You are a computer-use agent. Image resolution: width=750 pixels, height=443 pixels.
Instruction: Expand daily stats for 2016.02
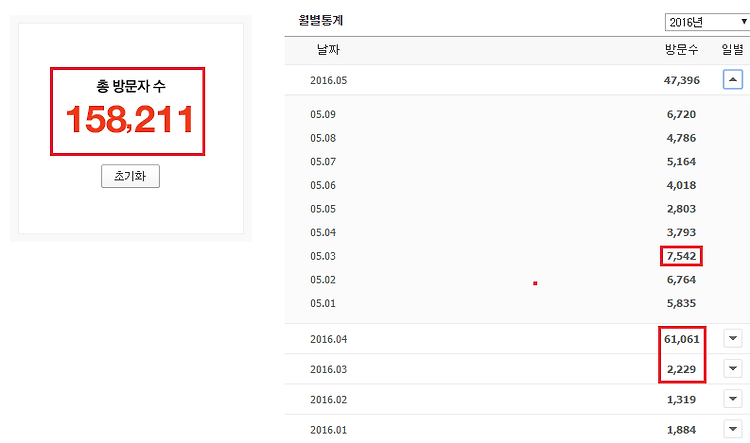[732, 399]
